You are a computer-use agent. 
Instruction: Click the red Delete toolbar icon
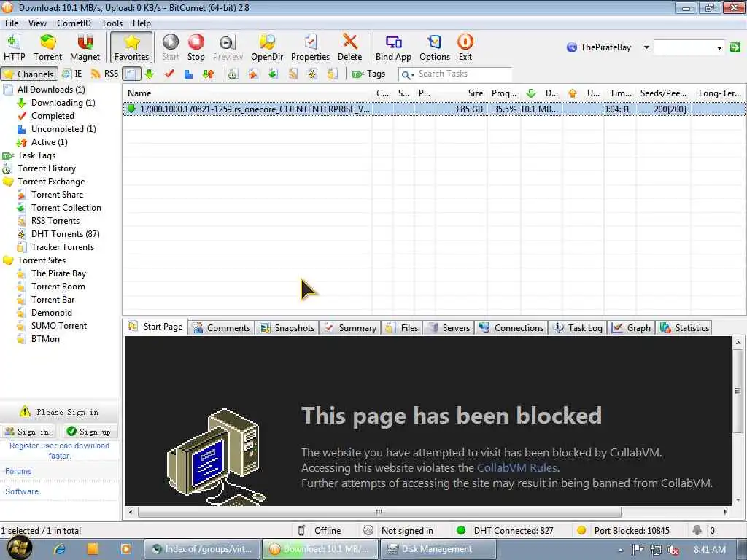pyautogui.click(x=349, y=47)
